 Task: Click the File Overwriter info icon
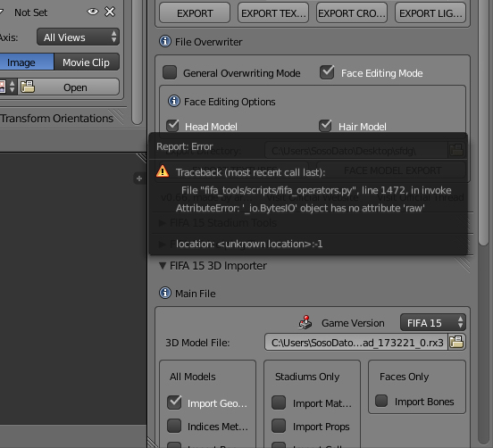[x=165, y=41]
